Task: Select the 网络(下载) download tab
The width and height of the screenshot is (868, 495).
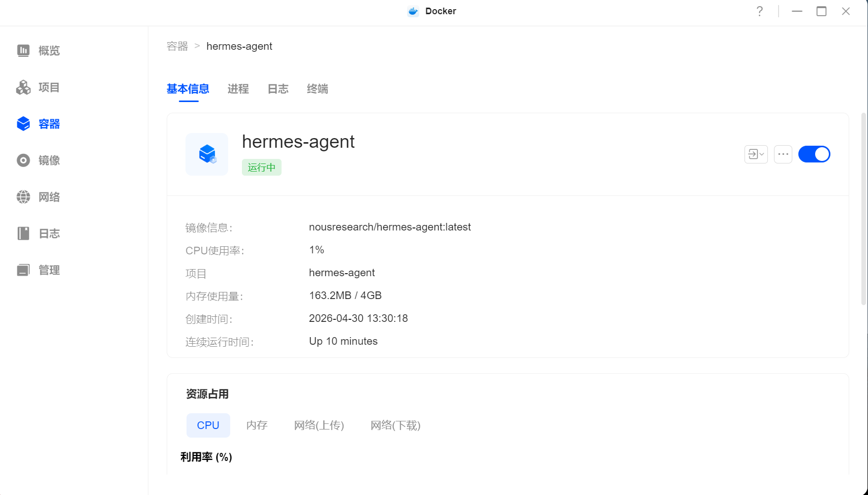Action: 395,425
